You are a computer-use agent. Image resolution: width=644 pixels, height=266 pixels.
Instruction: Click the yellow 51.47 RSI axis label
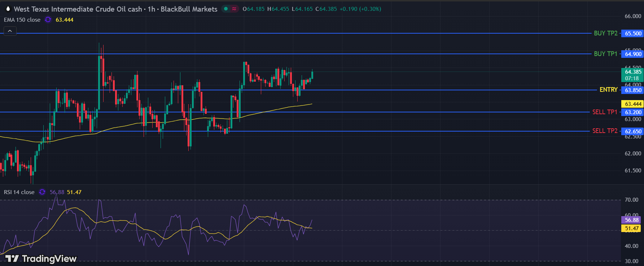632,228
